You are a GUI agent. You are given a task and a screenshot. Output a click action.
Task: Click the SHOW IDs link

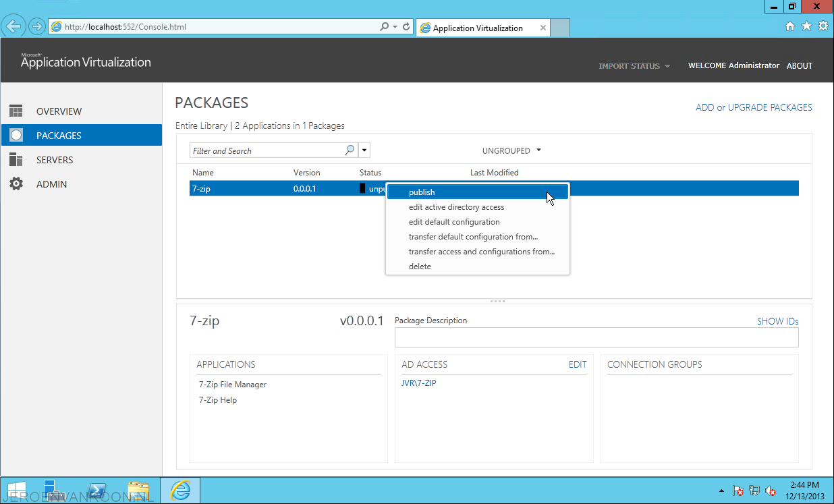point(777,322)
